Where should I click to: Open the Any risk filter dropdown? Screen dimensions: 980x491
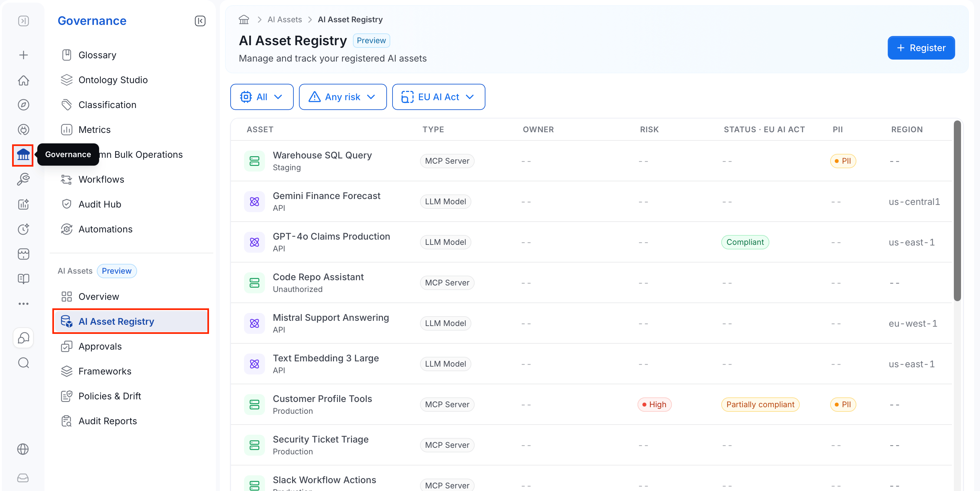click(x=343, y=97)
